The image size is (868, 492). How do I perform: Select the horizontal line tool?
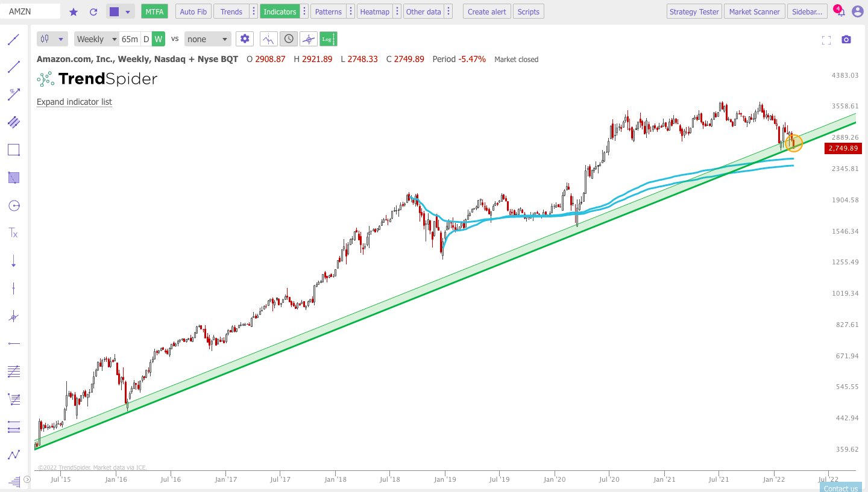[x=13, y=344]
